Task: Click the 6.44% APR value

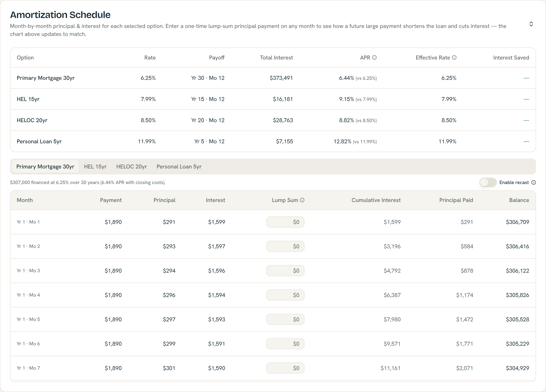Action: pyautogui.click(x=346, y=78)
